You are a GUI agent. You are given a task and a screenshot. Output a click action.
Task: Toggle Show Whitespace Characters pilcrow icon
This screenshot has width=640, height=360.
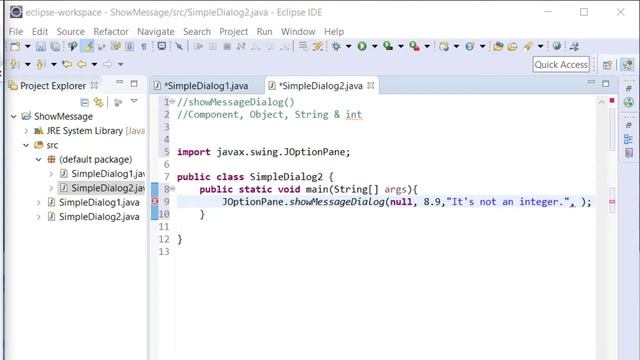click(144, 47)
